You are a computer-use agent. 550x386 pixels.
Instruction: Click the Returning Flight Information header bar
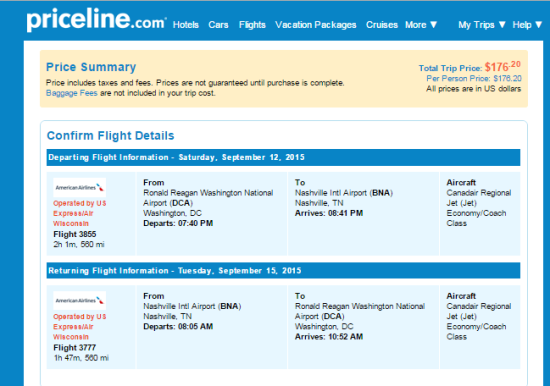[283, 271]
